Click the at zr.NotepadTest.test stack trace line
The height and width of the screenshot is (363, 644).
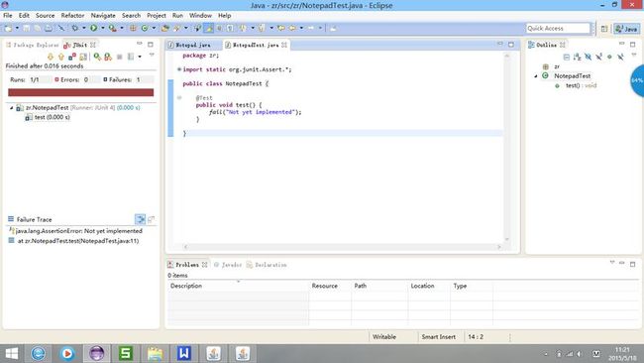click(x=74, y=241)
